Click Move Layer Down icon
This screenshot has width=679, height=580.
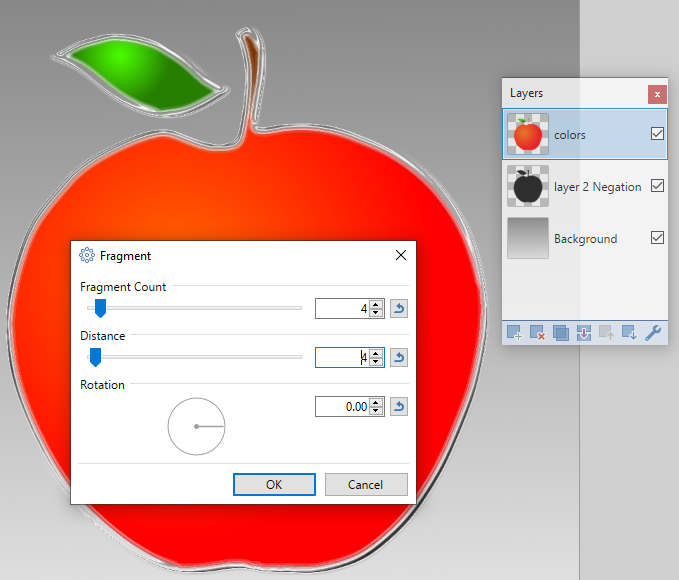[x=630, y=333]
